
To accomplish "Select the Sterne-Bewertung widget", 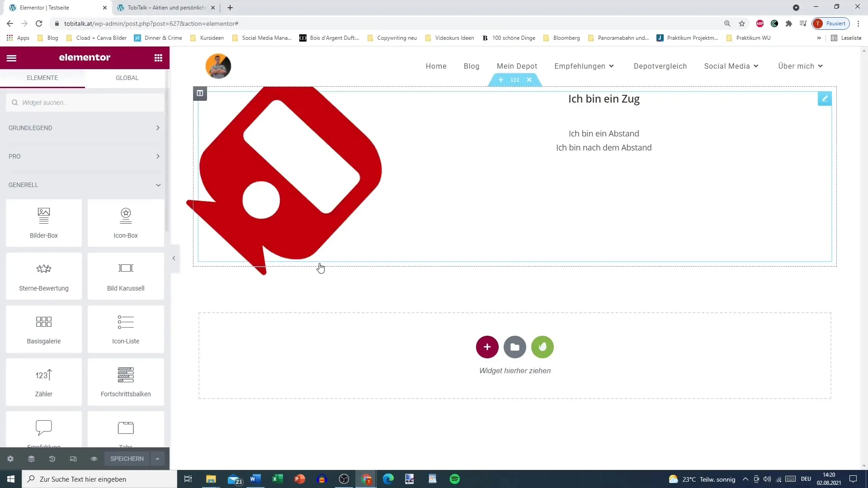I will [44, 276].
